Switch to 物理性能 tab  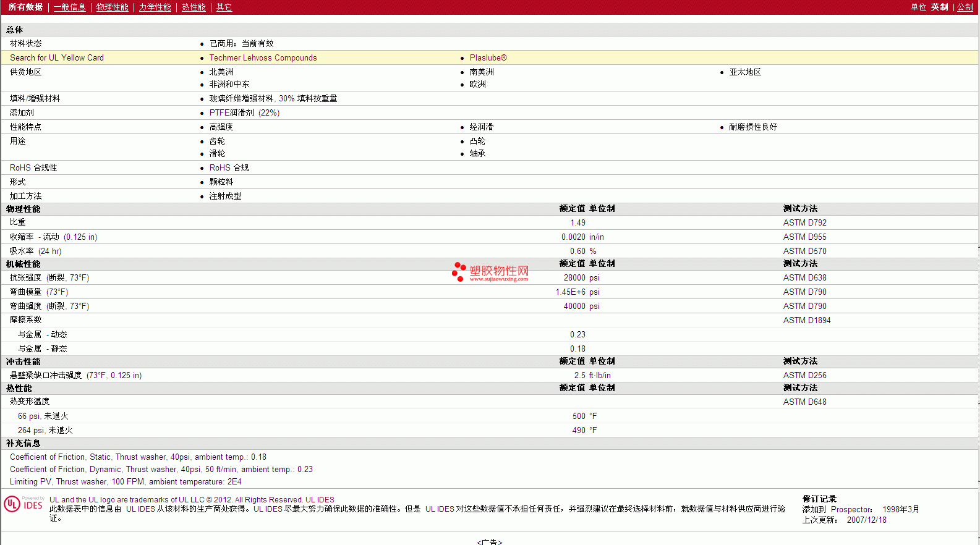113,7
